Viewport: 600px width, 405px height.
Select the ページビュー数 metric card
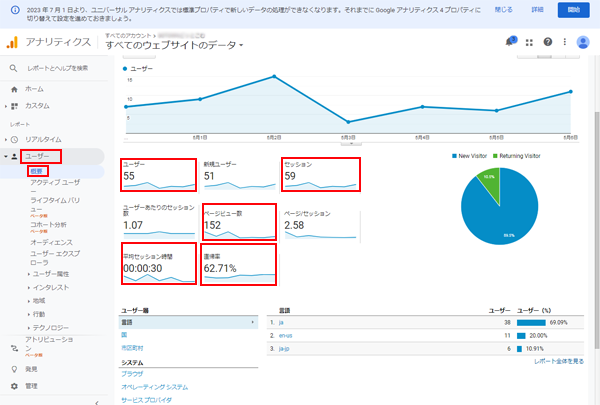pyautogui.click(x=239, y=222)
